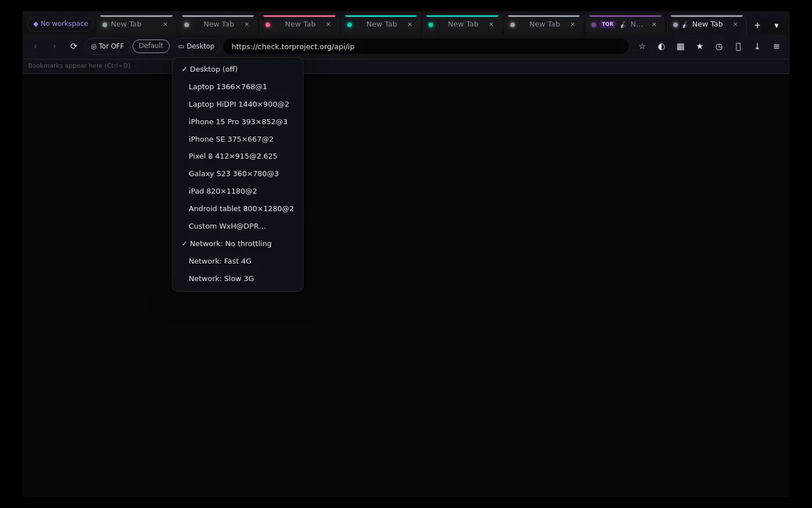Switch to the pink-marked New Tab
Viewport: 812px width, 508px height.
pos(299,24)
